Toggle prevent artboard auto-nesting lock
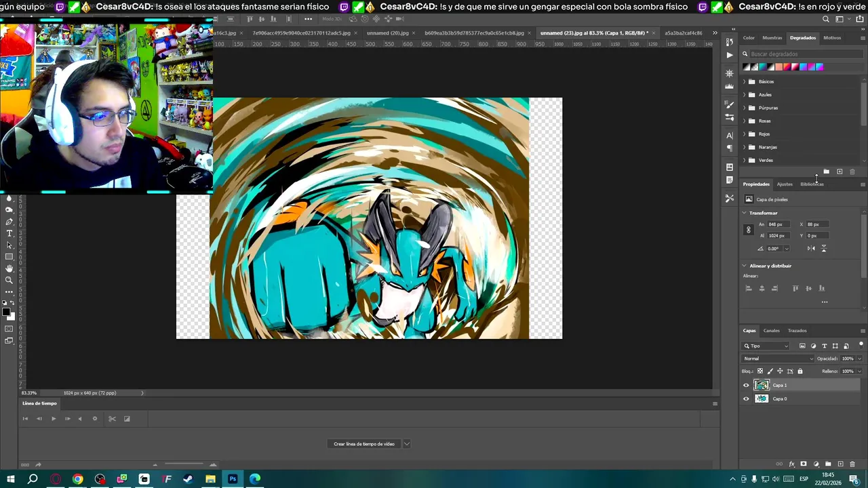Screen dimensions: 868x488 790,371
